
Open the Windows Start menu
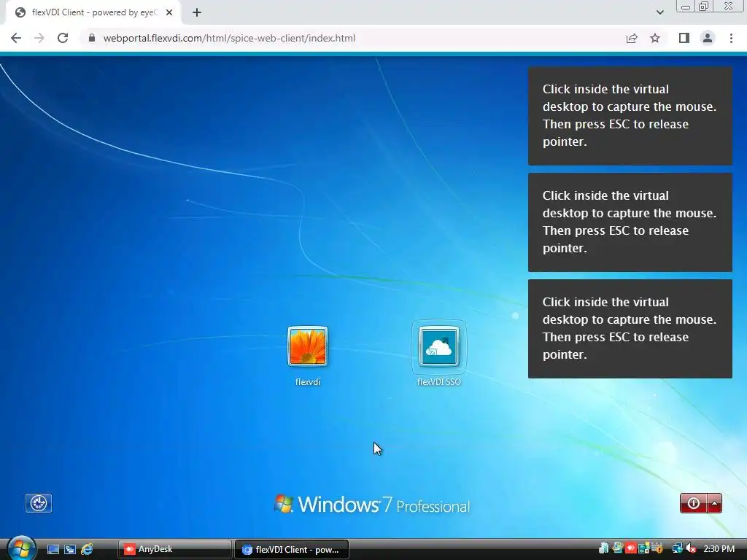[x=21, y=548]
